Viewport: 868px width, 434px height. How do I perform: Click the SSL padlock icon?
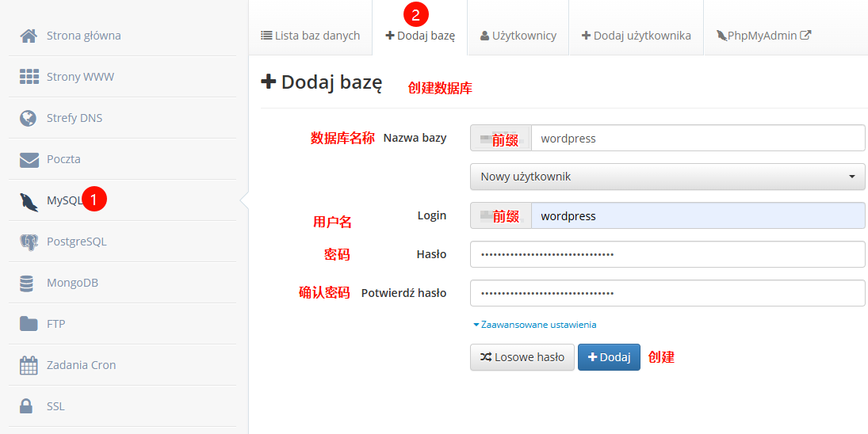(27, 406)
